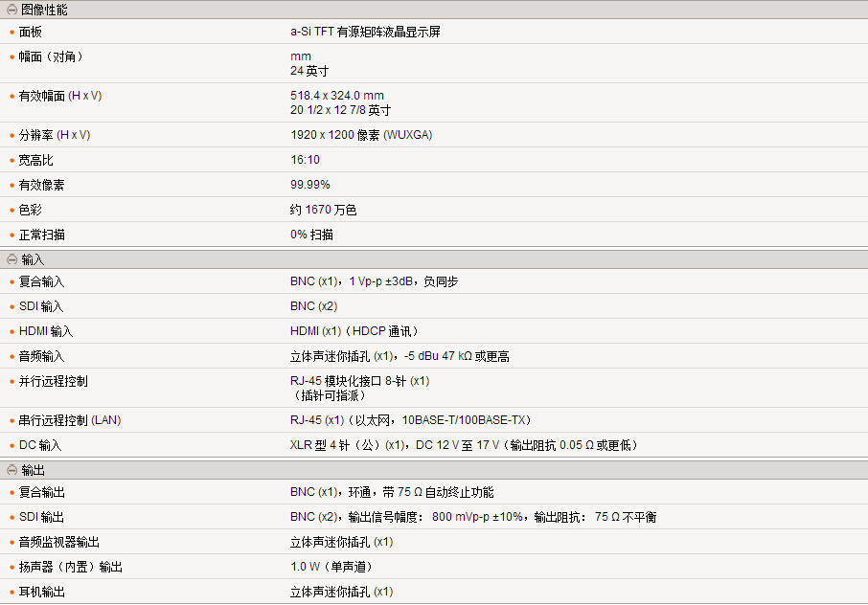The width and height of the screenshot is (868, 605).
Task: Collapse the 图像性能 section via minus icon
Action: click(x=11, y=10)
